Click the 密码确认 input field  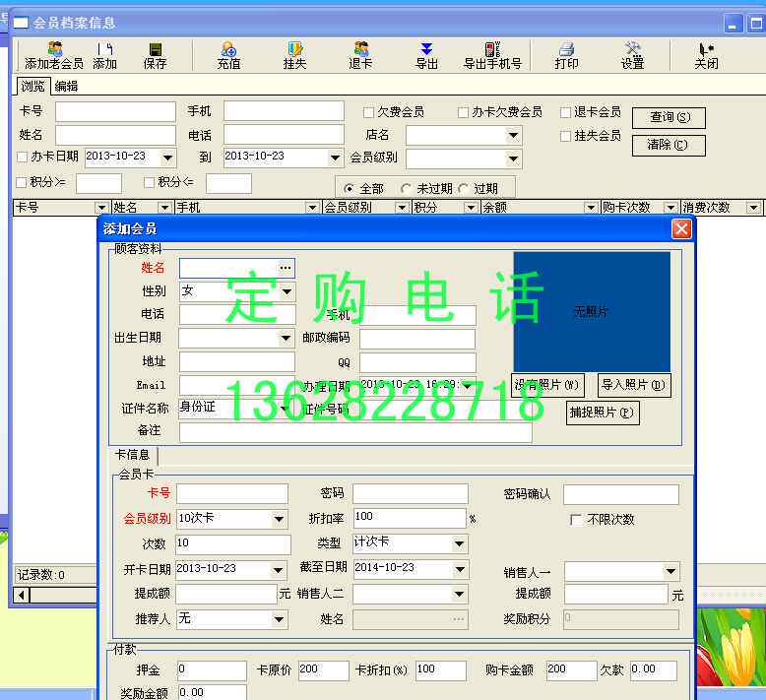click(x=621, y=494)
